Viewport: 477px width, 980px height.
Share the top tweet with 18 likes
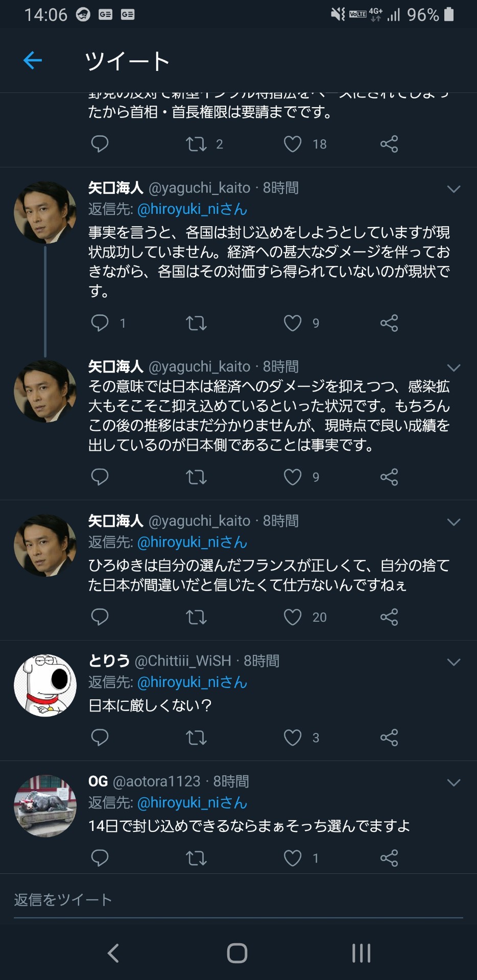click(389, 144)
